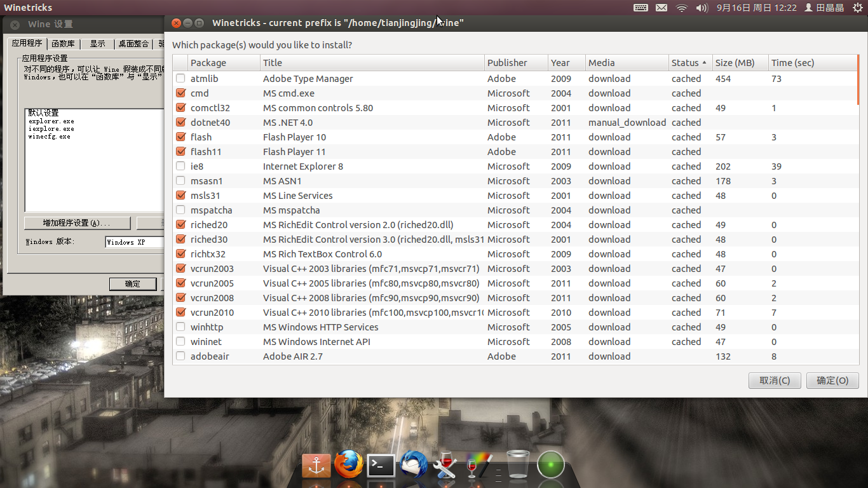This screenshot has width=868, height=488.
Task: Launch Thunderbird mail from the dock
Action: (414, 464)
